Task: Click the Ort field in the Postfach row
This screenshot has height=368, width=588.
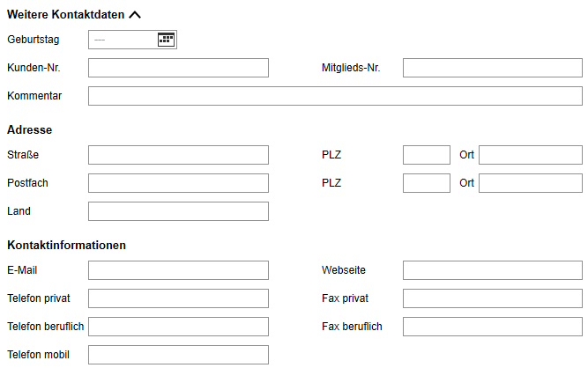Action: coord(531,183)
